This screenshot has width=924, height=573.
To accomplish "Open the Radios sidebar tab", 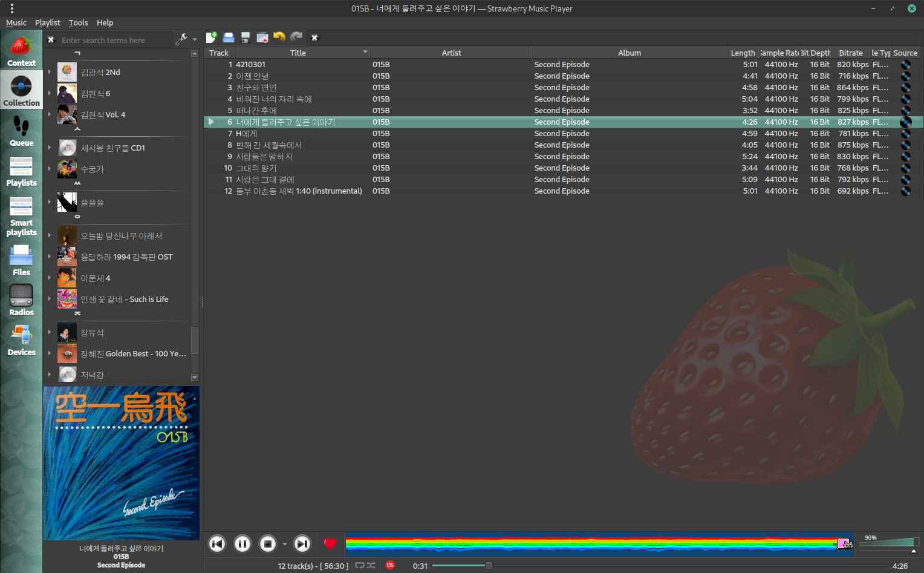I will [x=21, y=300].
